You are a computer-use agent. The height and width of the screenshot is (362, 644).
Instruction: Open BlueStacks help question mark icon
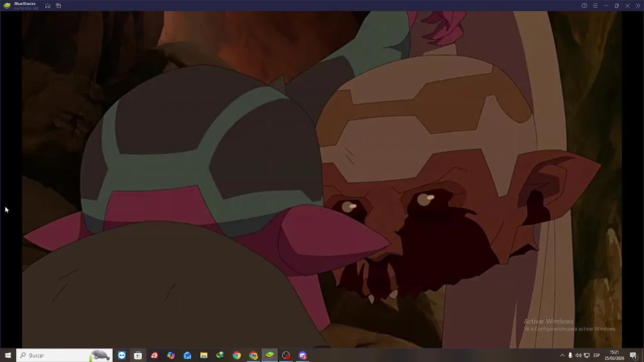coord(584,6)
